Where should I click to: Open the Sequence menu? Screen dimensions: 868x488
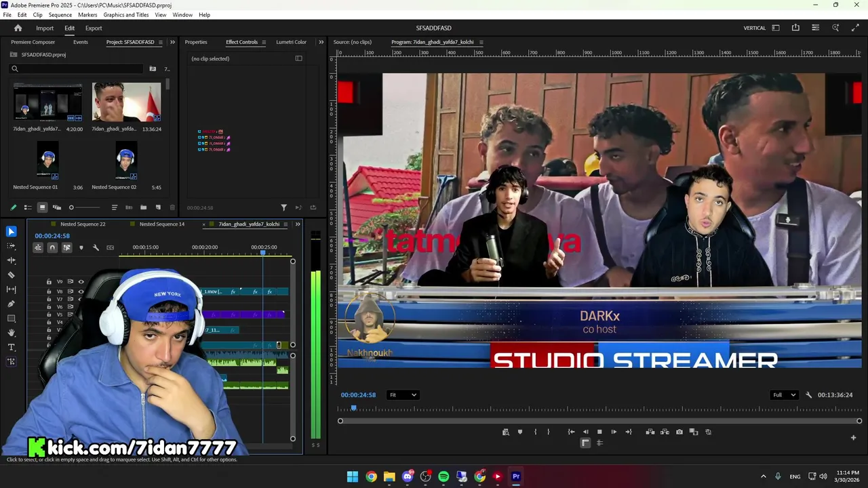[60, 15]
